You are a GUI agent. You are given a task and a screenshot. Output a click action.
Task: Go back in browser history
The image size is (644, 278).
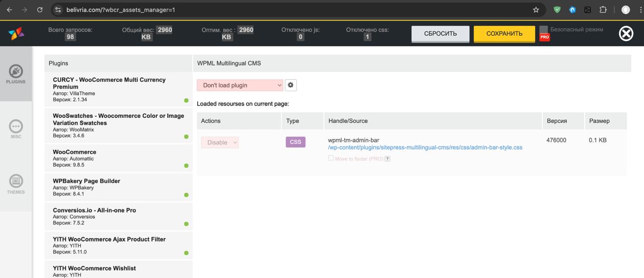[x=9, y=10]
